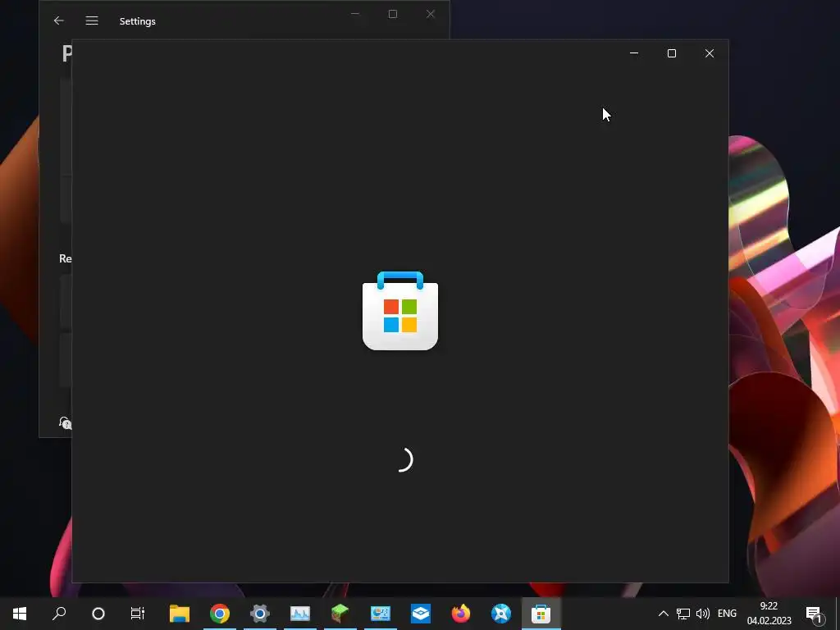Maximize the Microsoft Store window
840x630 pixels.
(x=671, y=53)
